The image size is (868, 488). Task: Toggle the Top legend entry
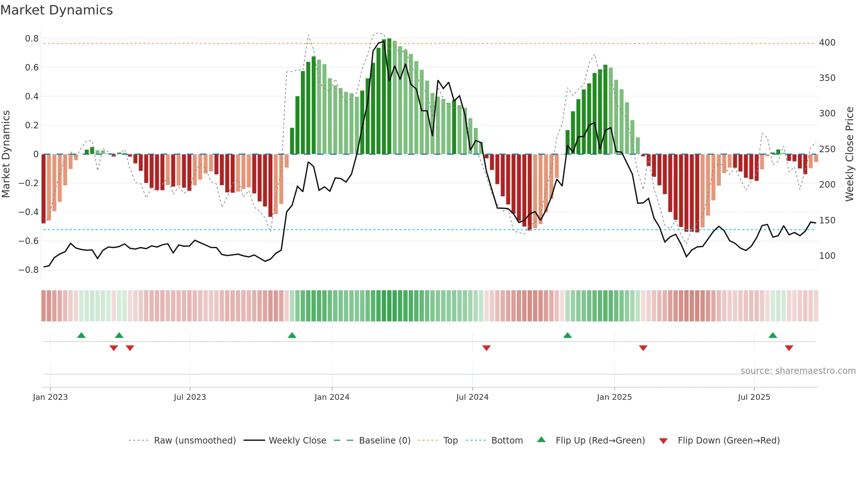[438, 440]
